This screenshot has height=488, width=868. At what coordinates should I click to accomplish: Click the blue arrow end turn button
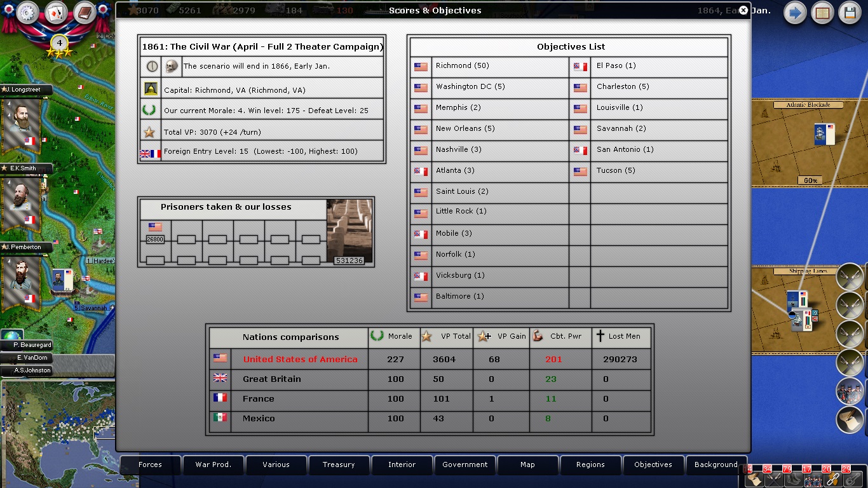point(795,13)
